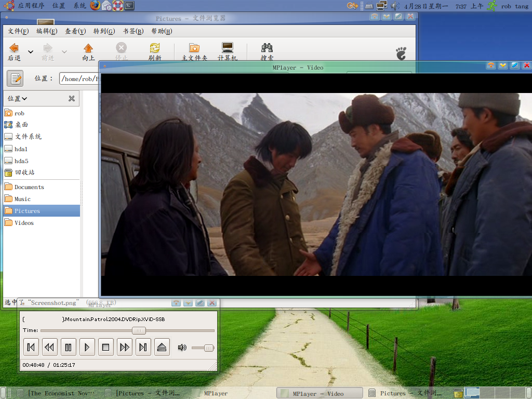Click the green running-man logout icon

pyautogui.click(x=492, y=6)
